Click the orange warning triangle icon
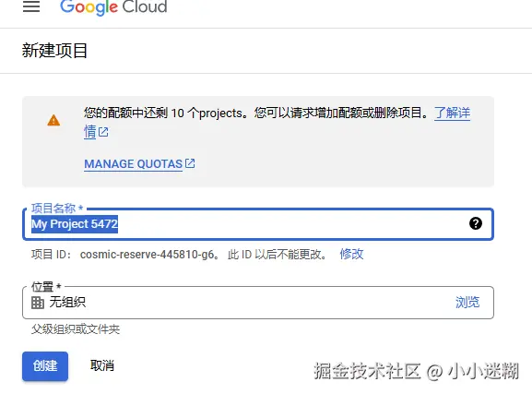 (x=53, y=120)
